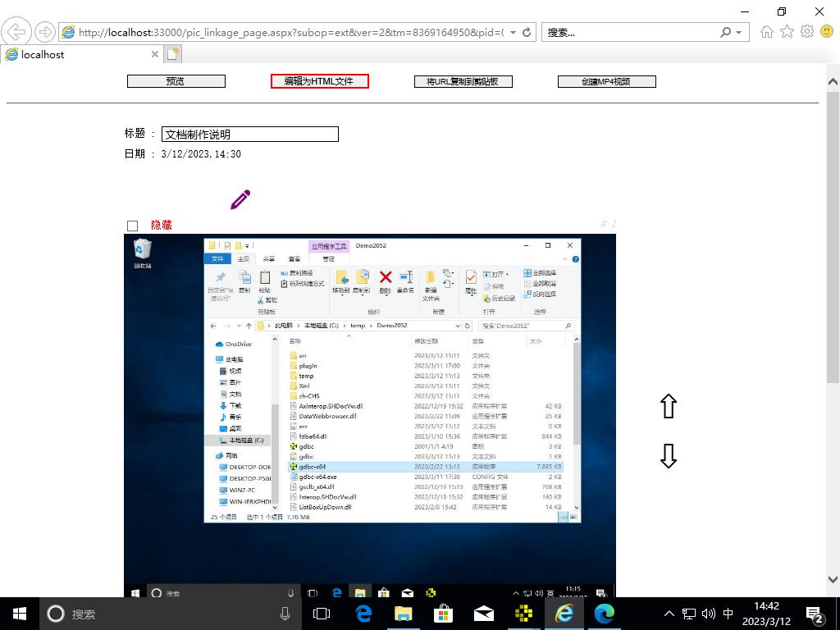Click the page's vertical scrollbar down arrow
The width and height of the screenshot is (840, 630).
(833, 579)
